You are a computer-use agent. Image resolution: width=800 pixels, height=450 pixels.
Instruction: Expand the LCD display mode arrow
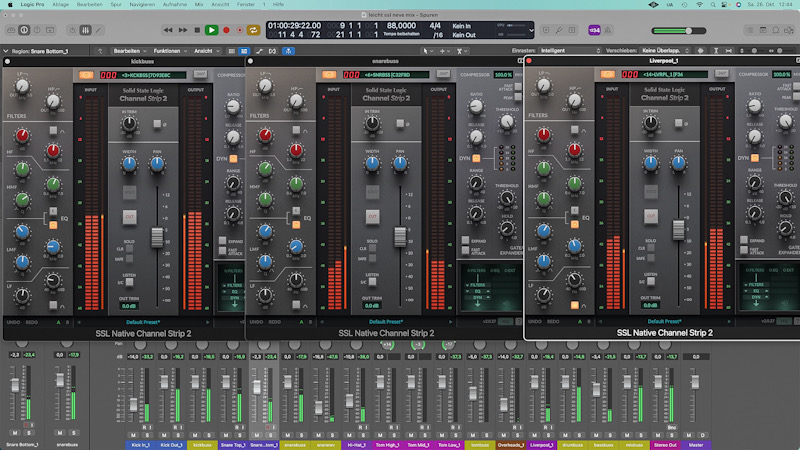[x=531, y=31]
